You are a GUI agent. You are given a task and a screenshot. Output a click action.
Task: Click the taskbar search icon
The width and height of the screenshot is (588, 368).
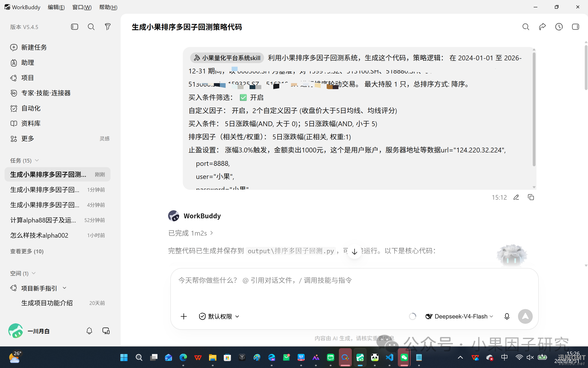coord(139,357)
